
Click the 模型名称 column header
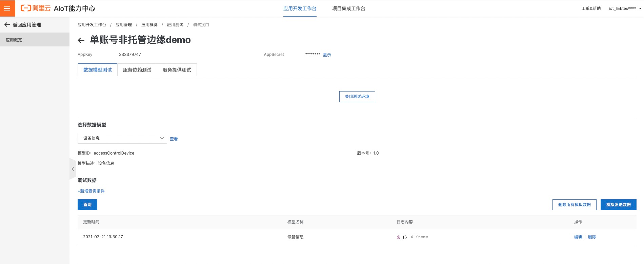(x=296, y=222)
